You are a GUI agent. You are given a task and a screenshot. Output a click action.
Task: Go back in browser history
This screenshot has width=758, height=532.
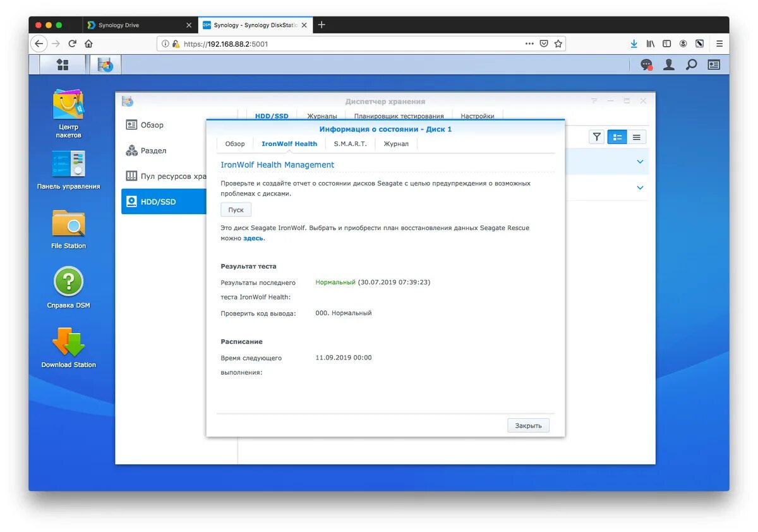39,44
